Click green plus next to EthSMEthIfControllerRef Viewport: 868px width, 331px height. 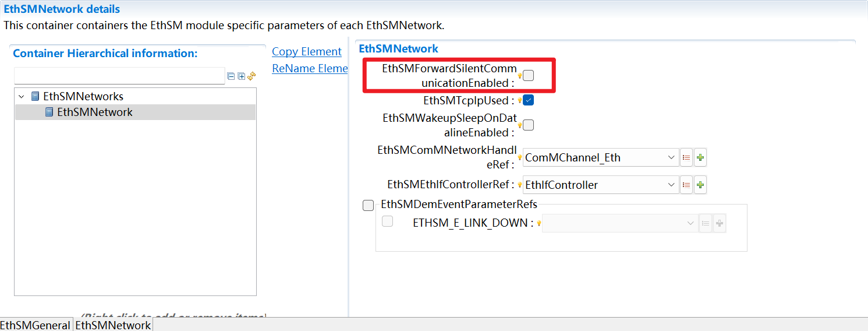(700, 185)
